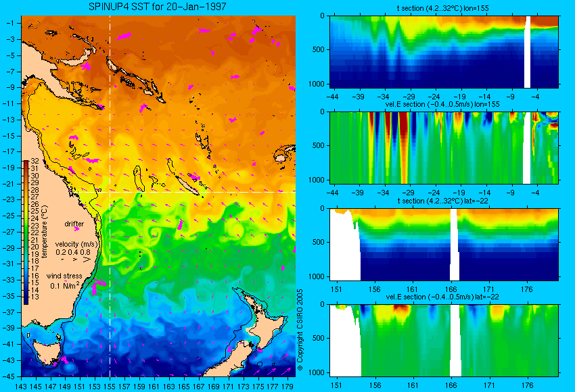Click depth "500" beside the lon=155 temperature section
This screenshot has height=392, width=575.
click(319, 50)
